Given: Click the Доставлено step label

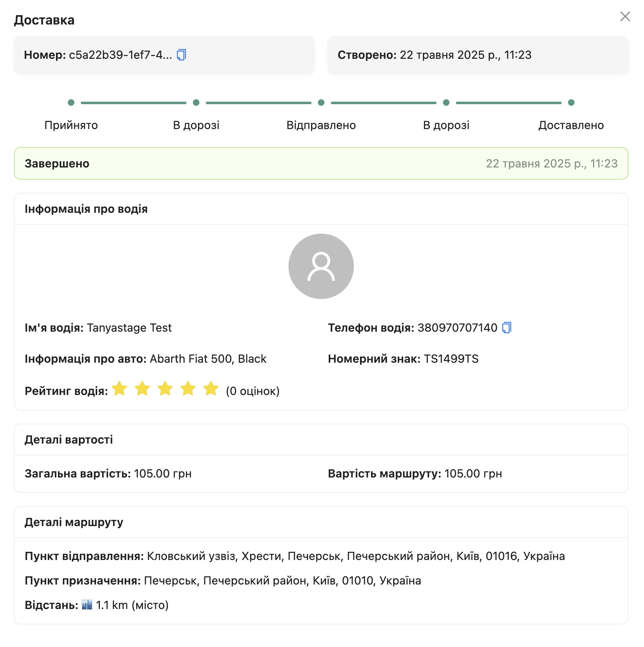Looking at the screenshot, I should click(571, 125).
